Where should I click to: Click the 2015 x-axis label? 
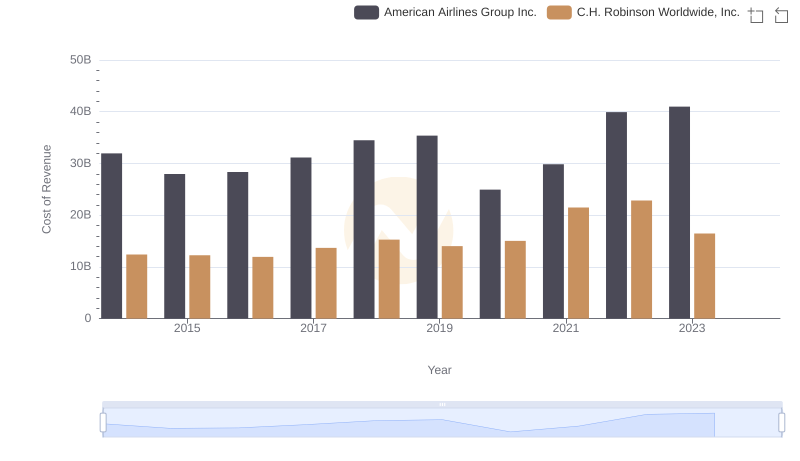click(187, 328)
